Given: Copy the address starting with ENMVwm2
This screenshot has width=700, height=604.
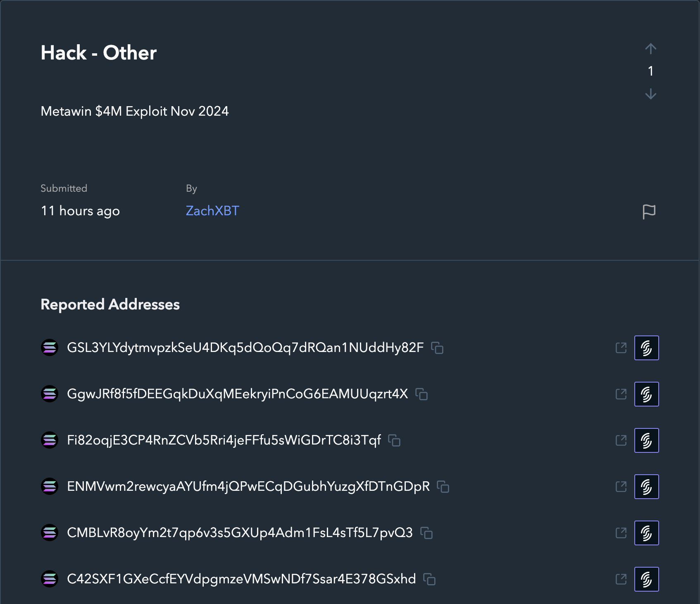Looking at the screenshot, I should point(443,487).
